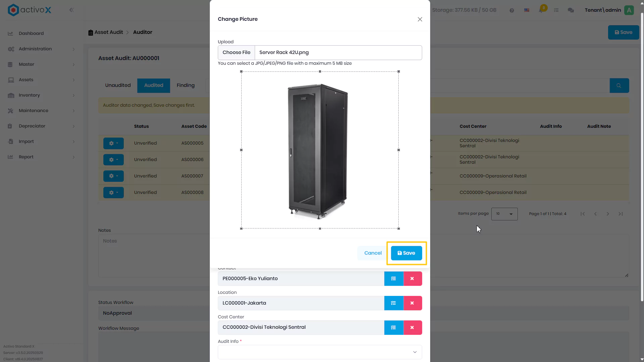
Task: Expand the Administration menu
Action: [41, 49]
